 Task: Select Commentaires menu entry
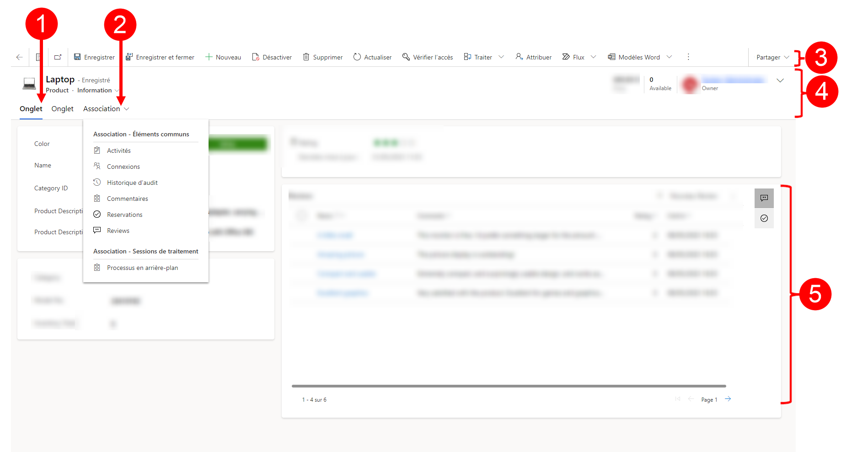[x=128, y=199]
